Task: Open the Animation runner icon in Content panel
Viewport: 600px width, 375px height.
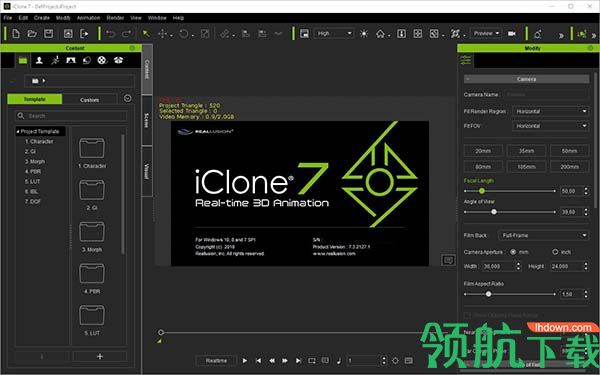Action: (x=55, y=60)
